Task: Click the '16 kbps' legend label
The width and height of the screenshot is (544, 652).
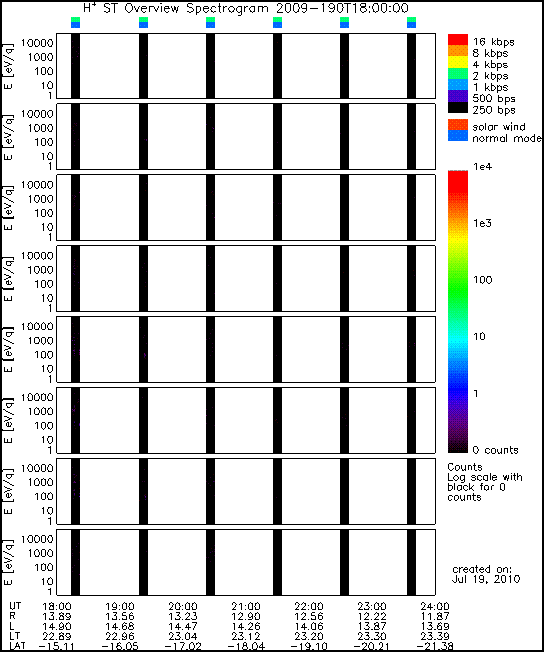Action: [x=493, y=42]
